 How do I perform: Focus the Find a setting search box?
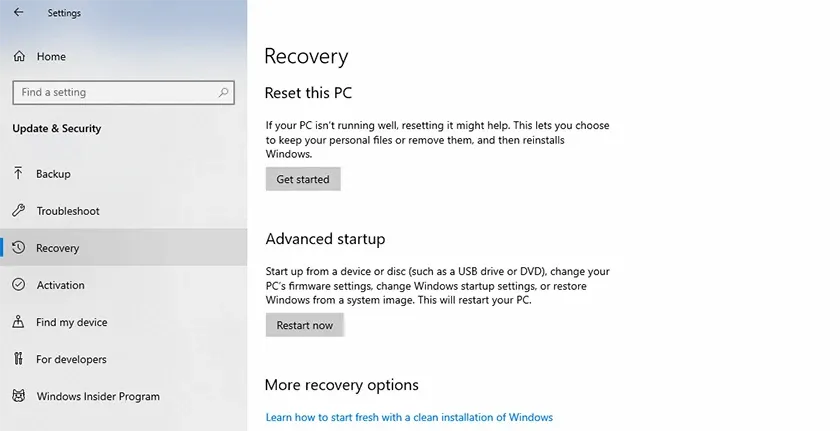pyautogui.click(x=124, y=92)
